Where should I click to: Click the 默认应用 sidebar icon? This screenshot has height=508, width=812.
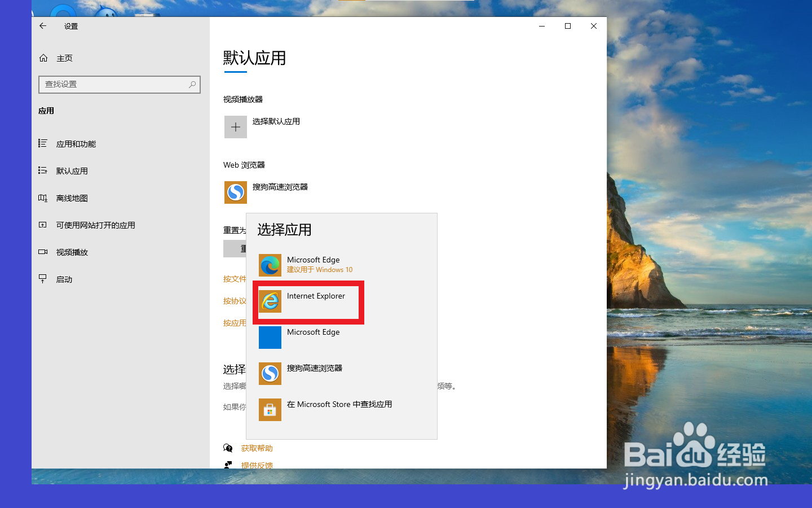[43, 170]
